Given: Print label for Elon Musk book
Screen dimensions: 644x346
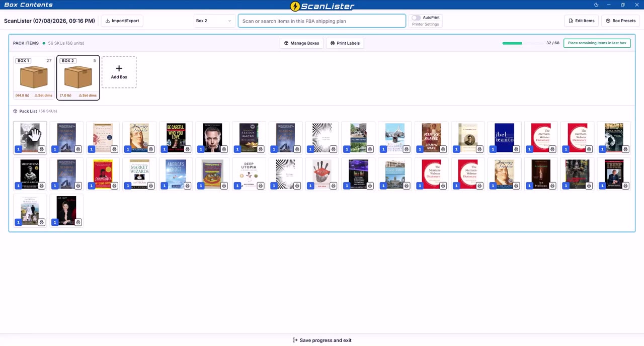Looking at the screenshot, I should (224, 149).
